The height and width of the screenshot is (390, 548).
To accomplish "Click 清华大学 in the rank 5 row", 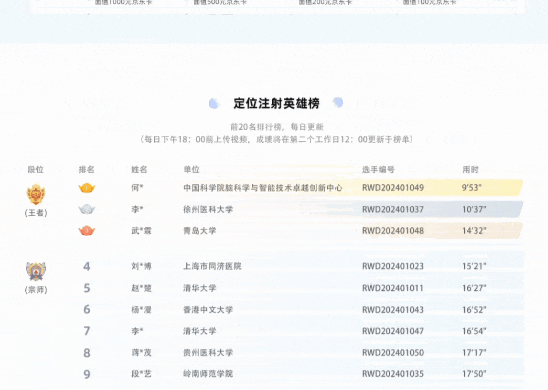I will click(200, 288).
